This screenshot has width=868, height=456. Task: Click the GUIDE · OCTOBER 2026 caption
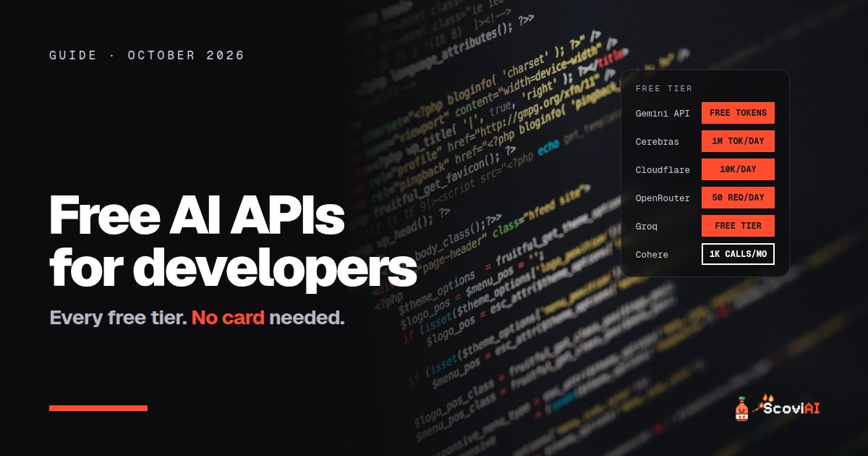[147, 55]
